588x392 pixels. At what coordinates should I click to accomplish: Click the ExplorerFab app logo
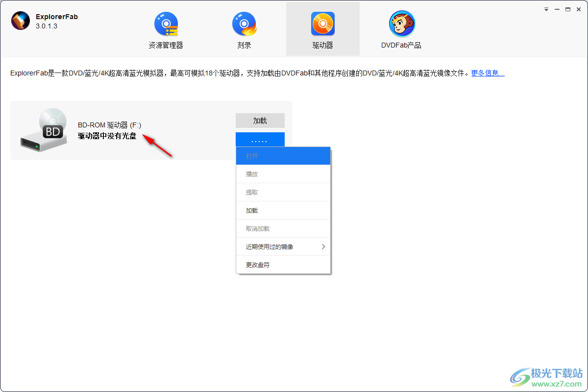point(21,21)
